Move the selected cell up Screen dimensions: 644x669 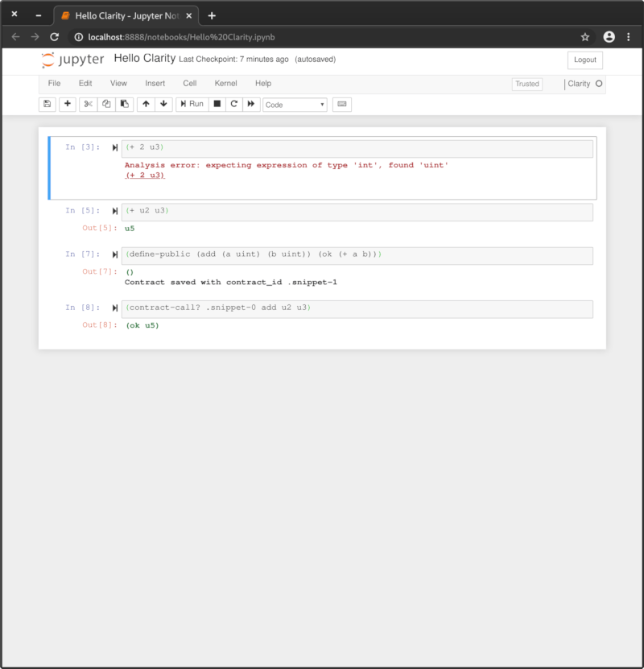click(147, 104)
